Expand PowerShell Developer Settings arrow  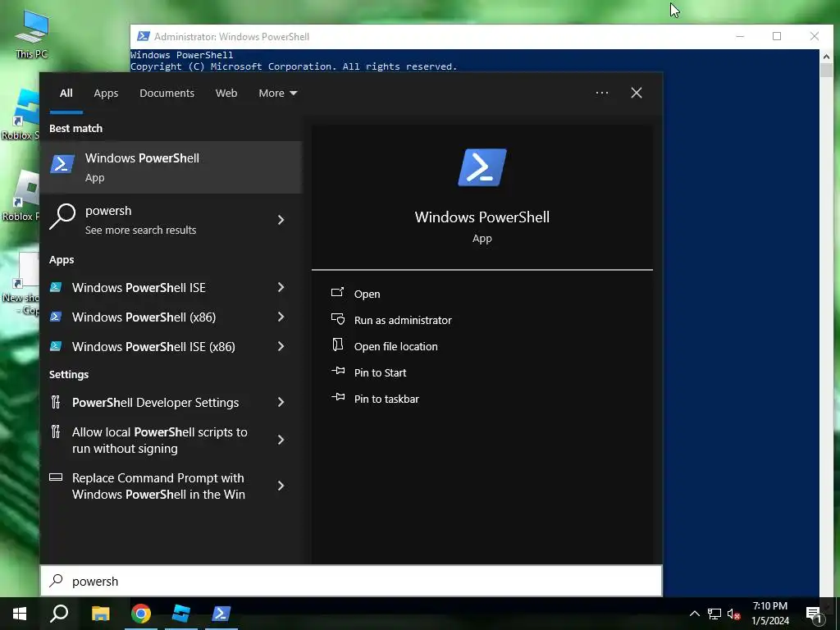coord(281,402)
